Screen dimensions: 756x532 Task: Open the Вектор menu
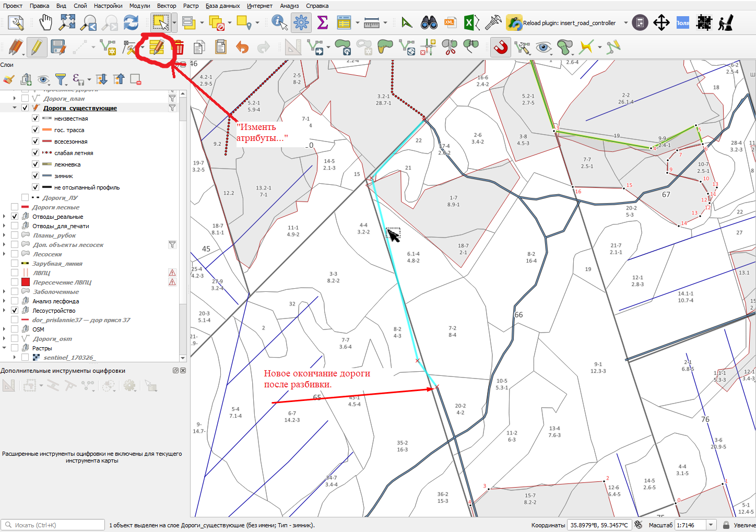[167, 6]
